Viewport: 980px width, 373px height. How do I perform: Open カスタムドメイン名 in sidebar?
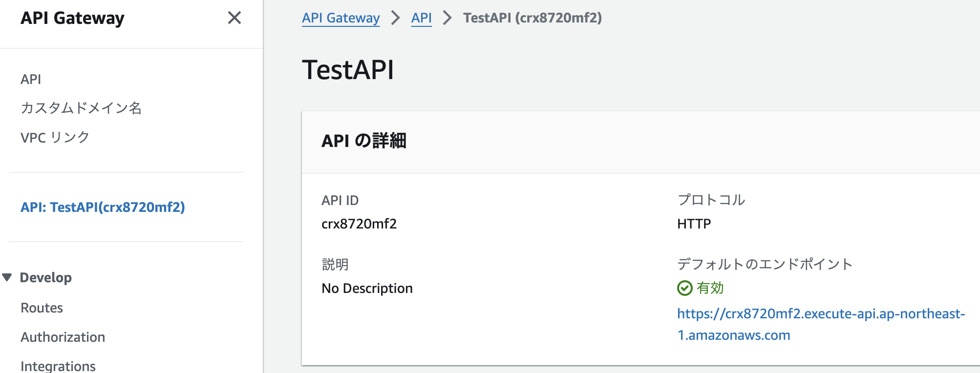tap(81, 108)
